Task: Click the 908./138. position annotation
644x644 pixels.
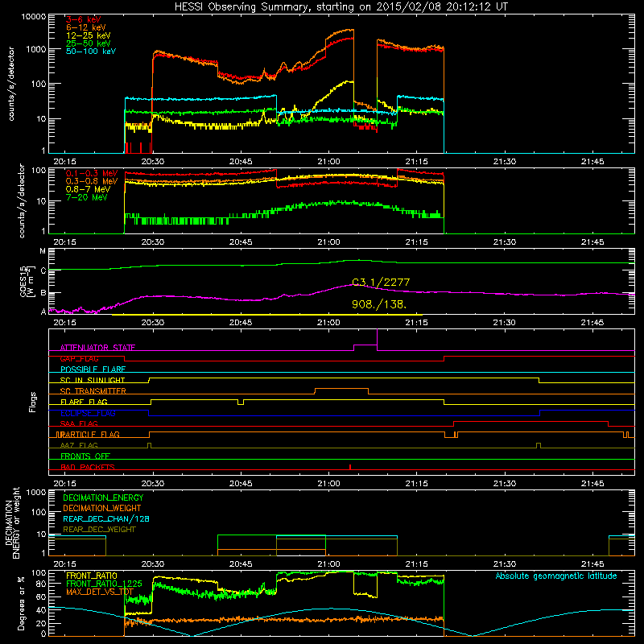Action: pyautogui.click(x=379, y=304)
